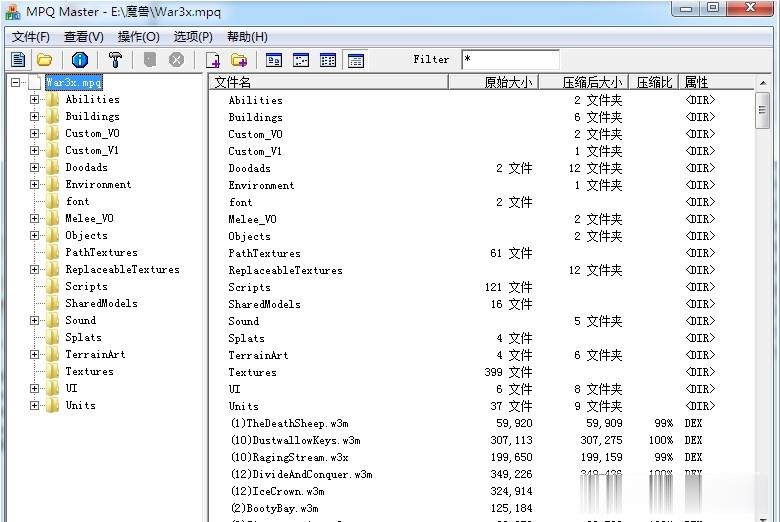Screen dimensions: 780x522
Task: Switch to large icons view
Action: [x=274, y=60]
